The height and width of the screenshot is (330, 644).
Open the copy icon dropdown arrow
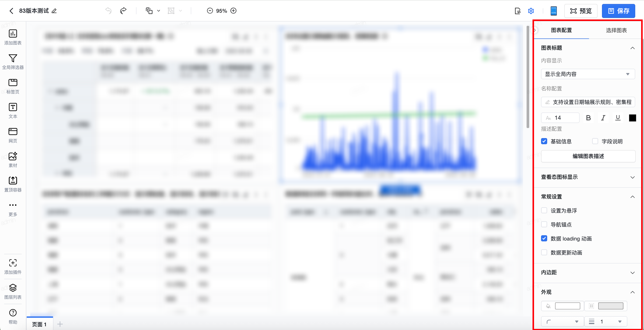click(x=159, y=11)
